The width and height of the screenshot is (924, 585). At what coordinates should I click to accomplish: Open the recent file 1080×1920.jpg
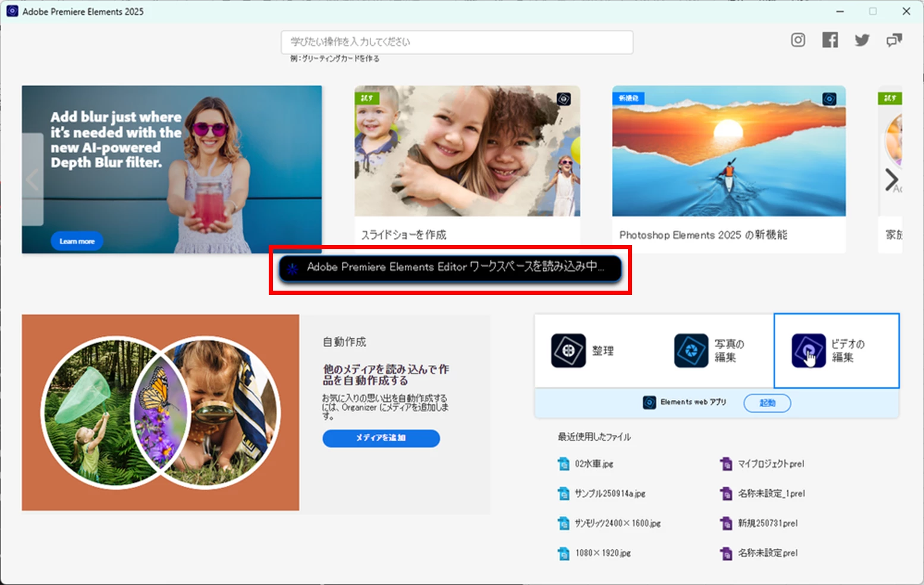tap(603, 553)
